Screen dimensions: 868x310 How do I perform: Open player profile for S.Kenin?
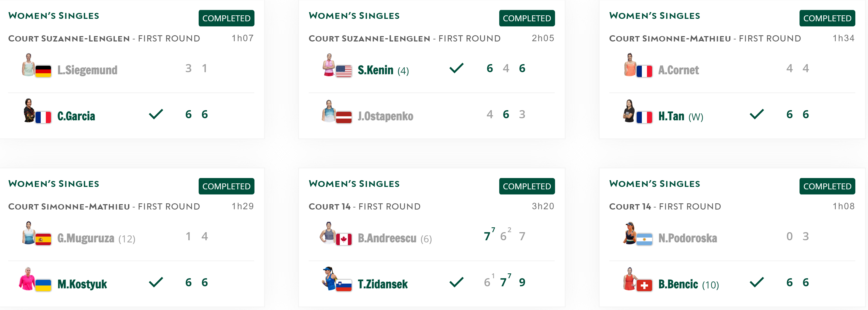point(375,70)
